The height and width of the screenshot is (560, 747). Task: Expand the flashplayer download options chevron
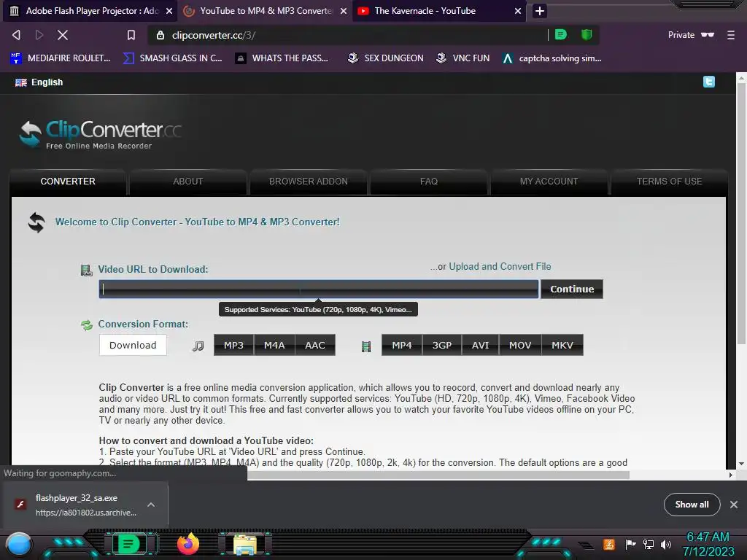[150, 505]
